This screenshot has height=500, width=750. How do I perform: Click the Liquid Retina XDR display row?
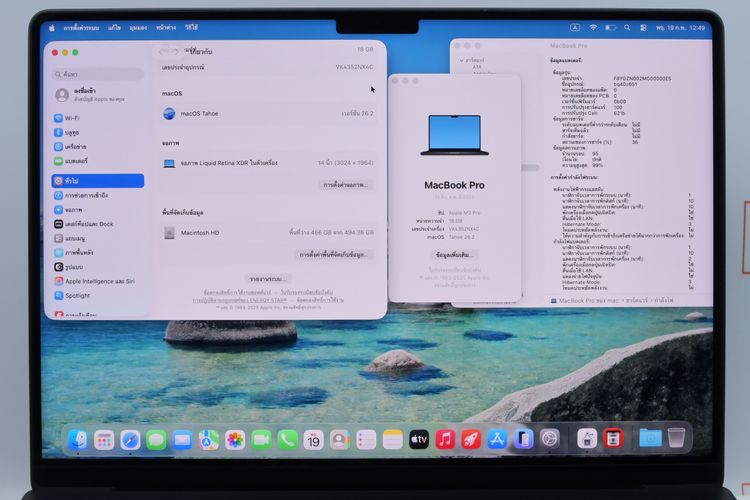[x=268, y=163]
